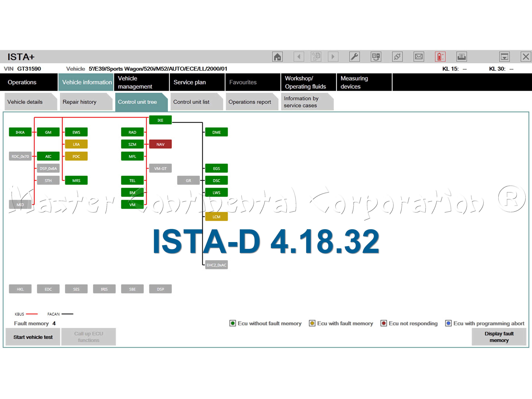The width and height of the screenshot is (532, 399).
Task: Click Display fault memory button
Action: pos(499,337)
